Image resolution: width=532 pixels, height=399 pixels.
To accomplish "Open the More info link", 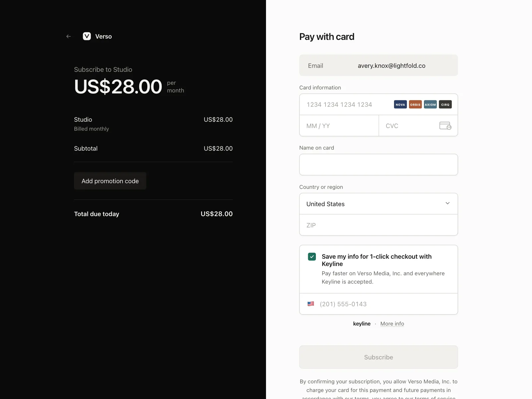I will coord(392,324).
